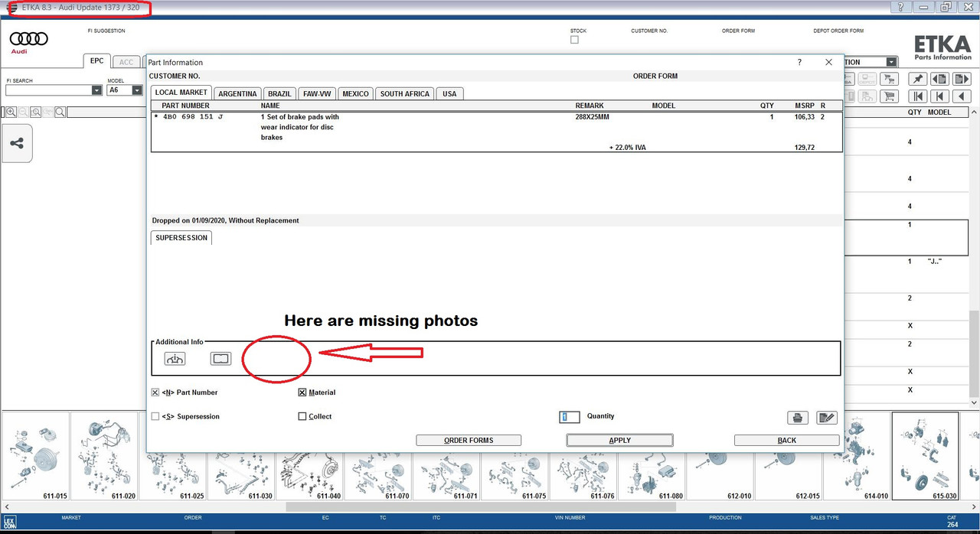
Task: Click the zoom-in magnifier icon
Action: click(x=11, y=112)
